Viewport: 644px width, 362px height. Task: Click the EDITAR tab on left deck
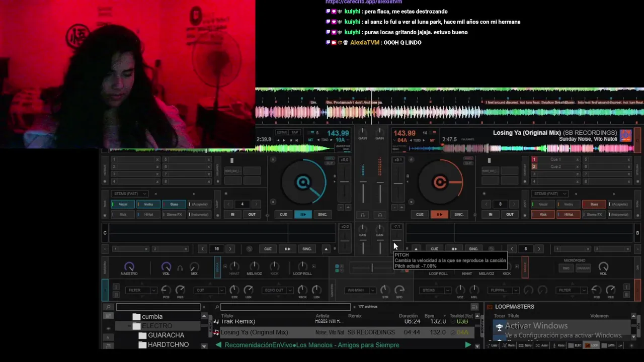(x=282, y=132)
